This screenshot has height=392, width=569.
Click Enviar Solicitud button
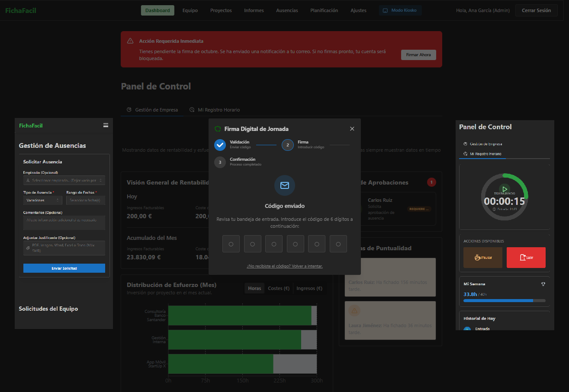(64, 268)
